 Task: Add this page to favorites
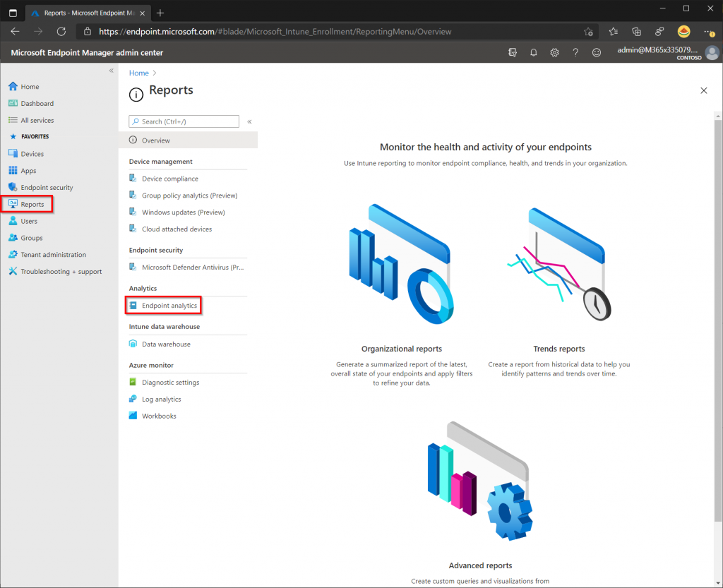click(588, 32)
